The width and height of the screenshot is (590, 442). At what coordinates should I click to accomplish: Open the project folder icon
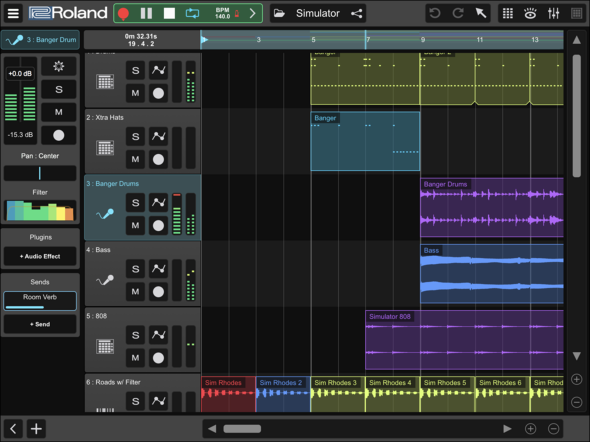(x=279, y=14)
